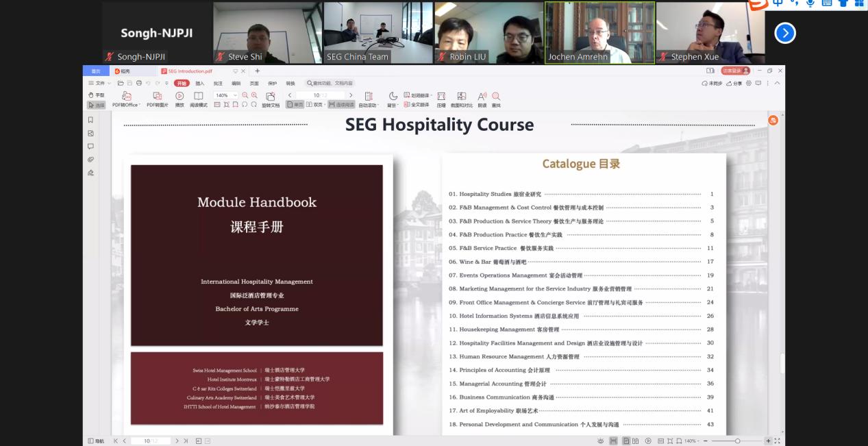Click the 未同步 sync status
Viewport: 868px width, 446px height.
[x=713, y=83]
